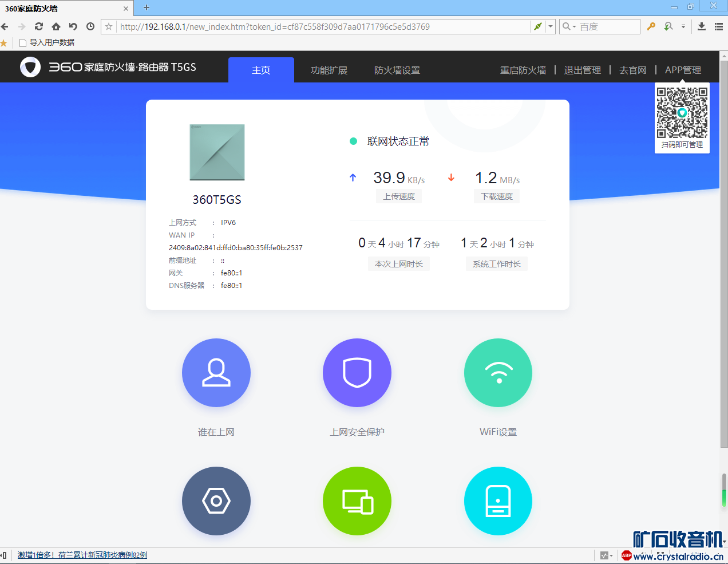Image resolution: width=728 pixels, height=564 pixels.
Task: Click the Baidu search input field
Action: (608, 26)
